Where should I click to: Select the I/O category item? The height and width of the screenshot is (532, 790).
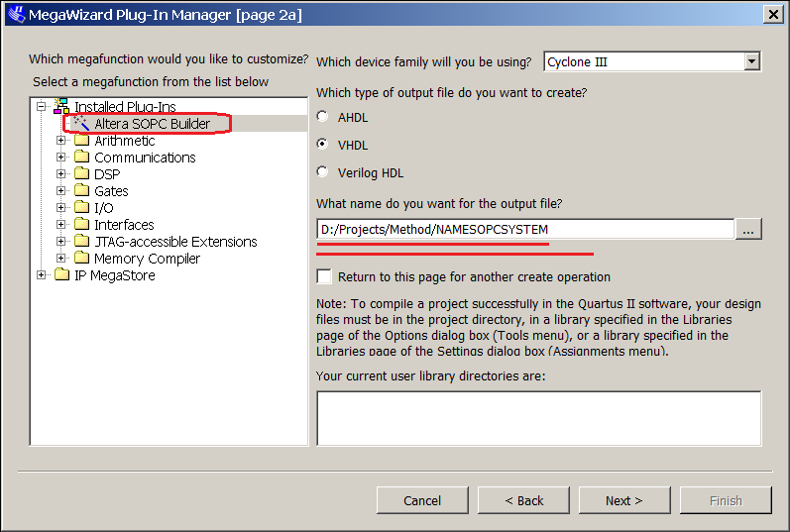coord(104,208)
